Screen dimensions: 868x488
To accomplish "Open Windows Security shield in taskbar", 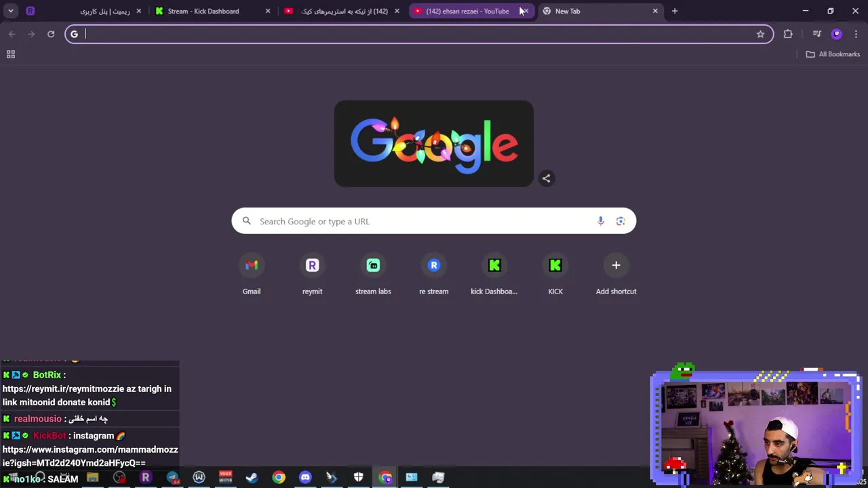I will pos(358,478).
